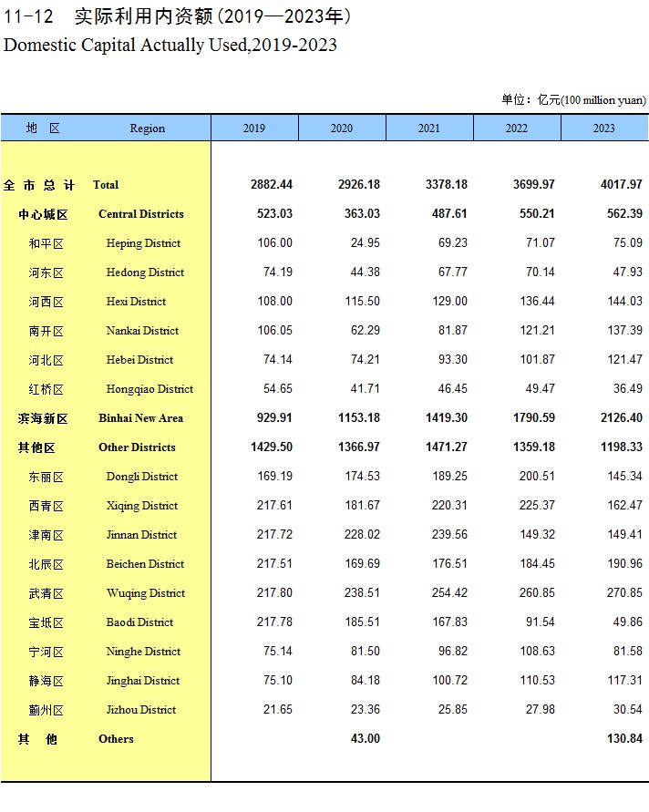The height and width of the screenshot is (812, 649).
Task: Click the Baodi 2022 value 91.54
Action: [x=541, y=622]
